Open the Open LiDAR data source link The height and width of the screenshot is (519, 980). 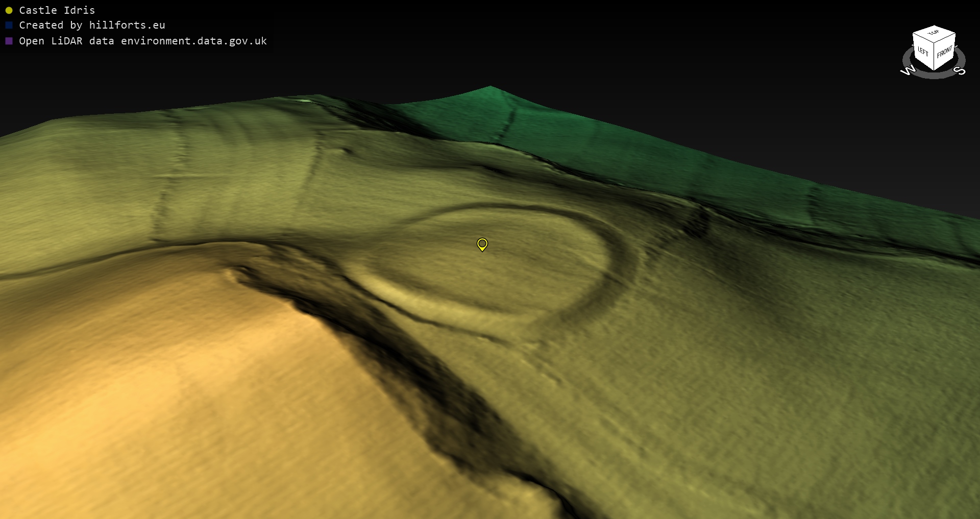pyautogui.click(x=143, y=41)
